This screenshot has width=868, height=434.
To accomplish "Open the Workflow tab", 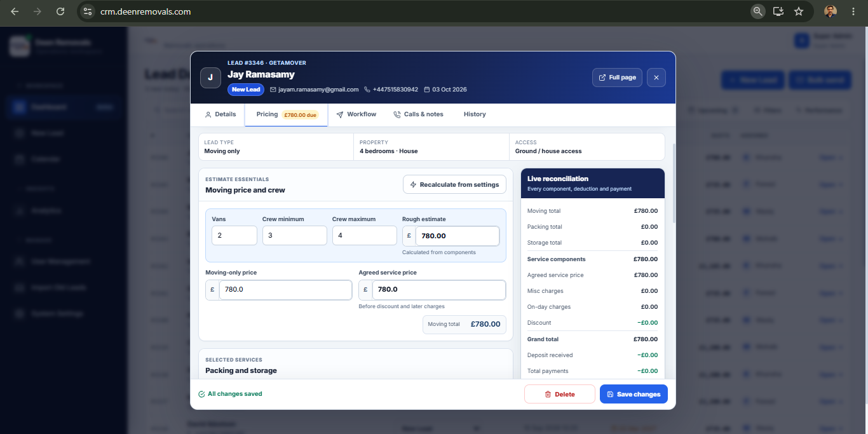I will click(x=356, y=114).
